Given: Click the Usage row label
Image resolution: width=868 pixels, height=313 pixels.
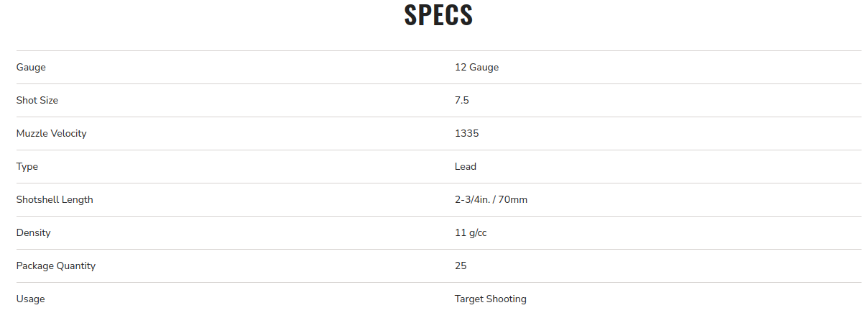Looking at the screenshot, I should click(x=30, y=299).
